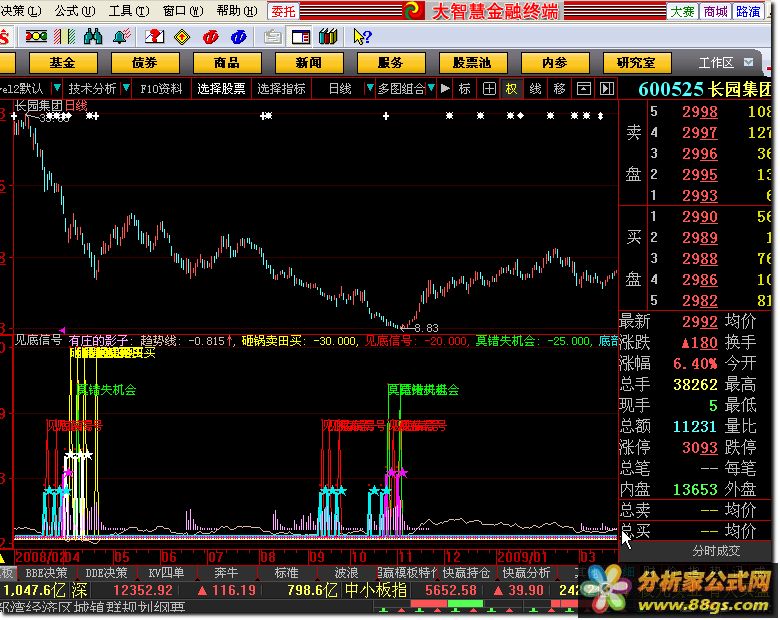Open the bell alert icon
The image size is (780, 620).
[121, 36]
